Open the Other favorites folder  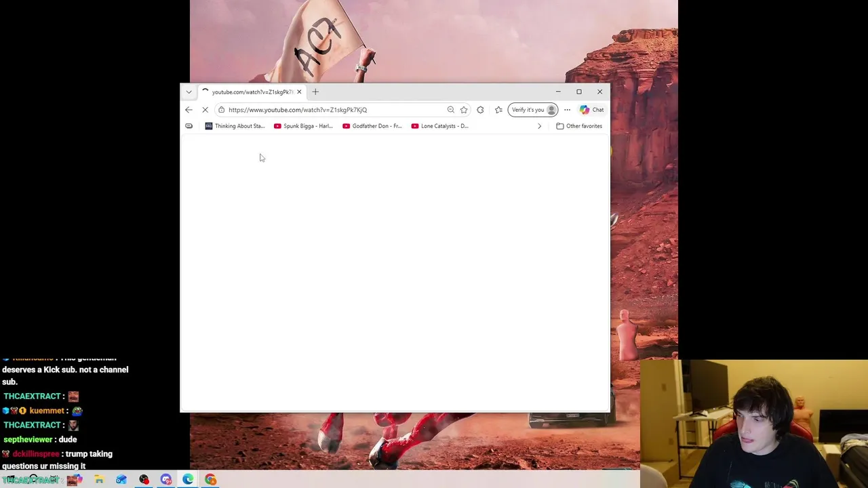point(579,126)
